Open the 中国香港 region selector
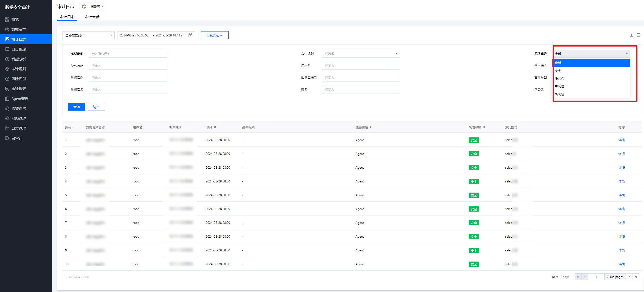This screenshot has width=644, height=292. point(93,7)
